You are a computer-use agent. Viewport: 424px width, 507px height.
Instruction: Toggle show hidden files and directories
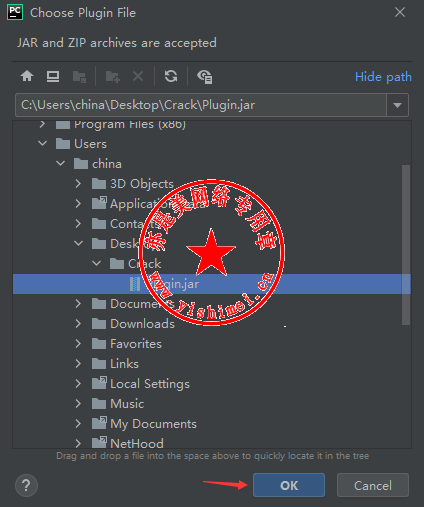click(x=204, y=77)
